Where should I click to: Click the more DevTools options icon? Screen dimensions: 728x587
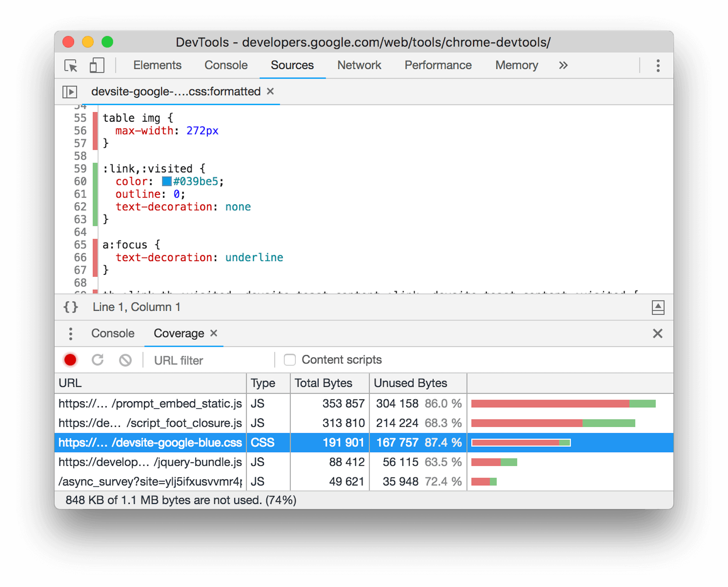pos(657,64)
